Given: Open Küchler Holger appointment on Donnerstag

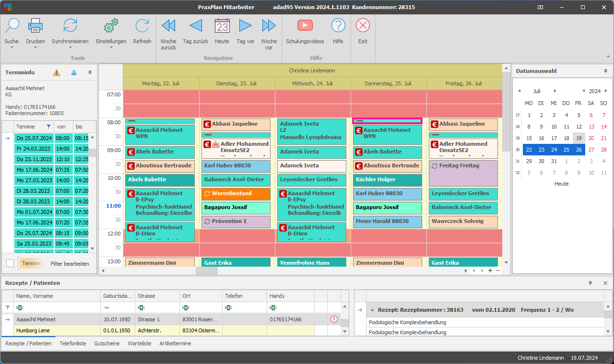Looking at the screenshot, I should pyautogui.click(x=388, y=180).
